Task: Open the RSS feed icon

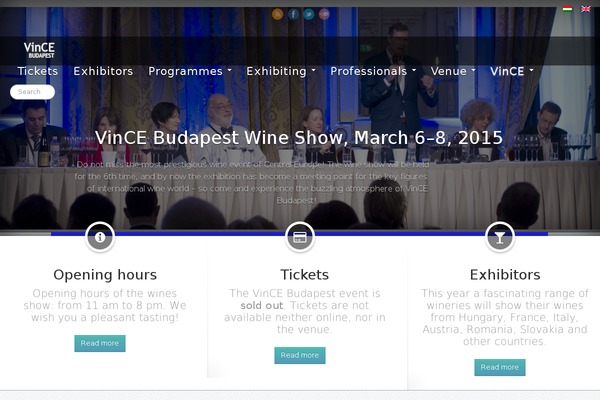Action: (278, 15)
